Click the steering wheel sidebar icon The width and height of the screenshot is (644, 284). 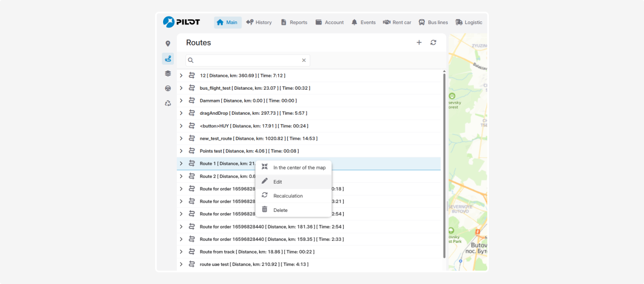tap(168, 89)
